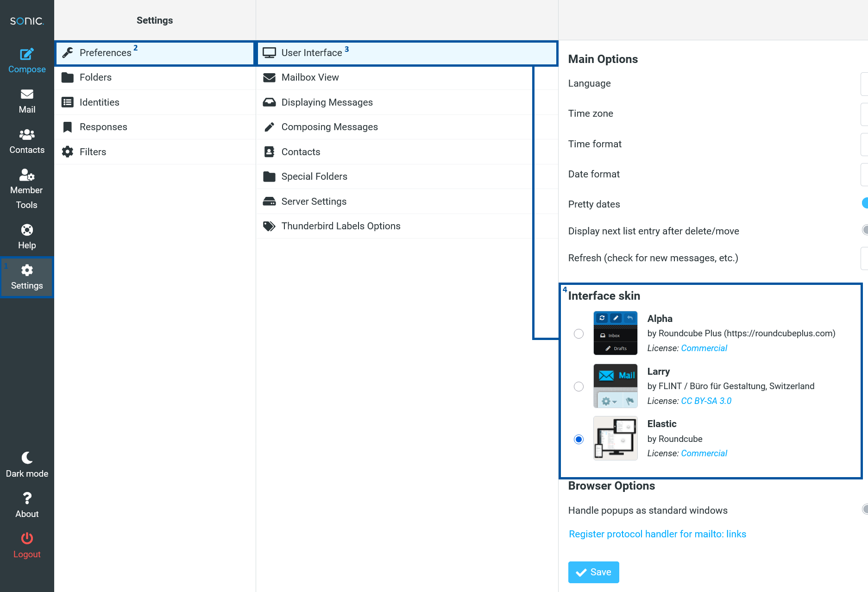Click the Help lifebuoy icon
This screenshot has height=592, width=868.
coord(27,230)
